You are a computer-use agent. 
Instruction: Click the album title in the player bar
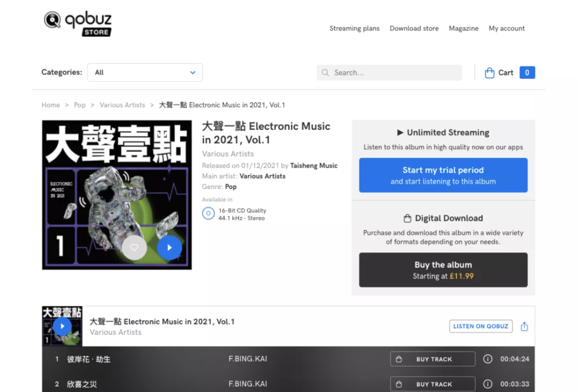pos(162,322)
